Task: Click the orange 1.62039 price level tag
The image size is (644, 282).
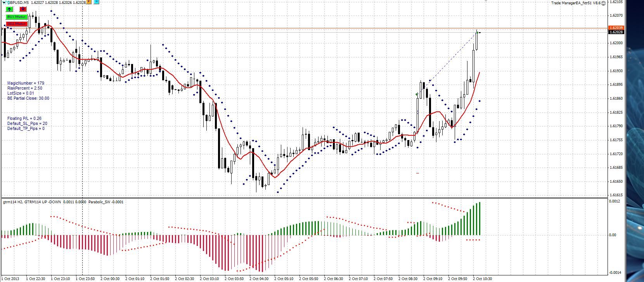Action: point(616,28)
